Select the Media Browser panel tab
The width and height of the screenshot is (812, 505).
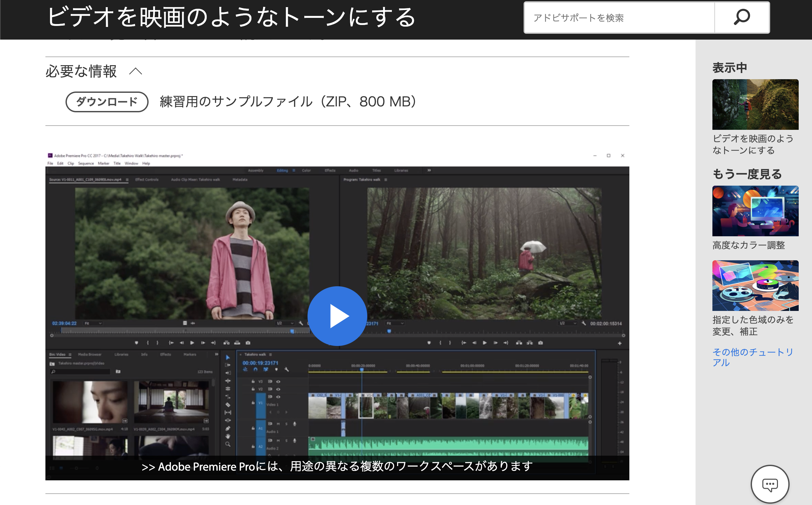click(90, 354)
